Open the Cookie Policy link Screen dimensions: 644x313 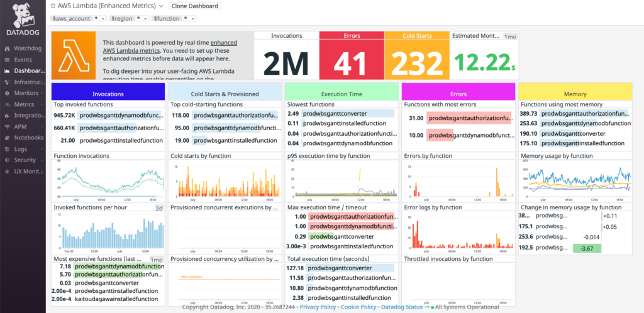click(358, 307)
